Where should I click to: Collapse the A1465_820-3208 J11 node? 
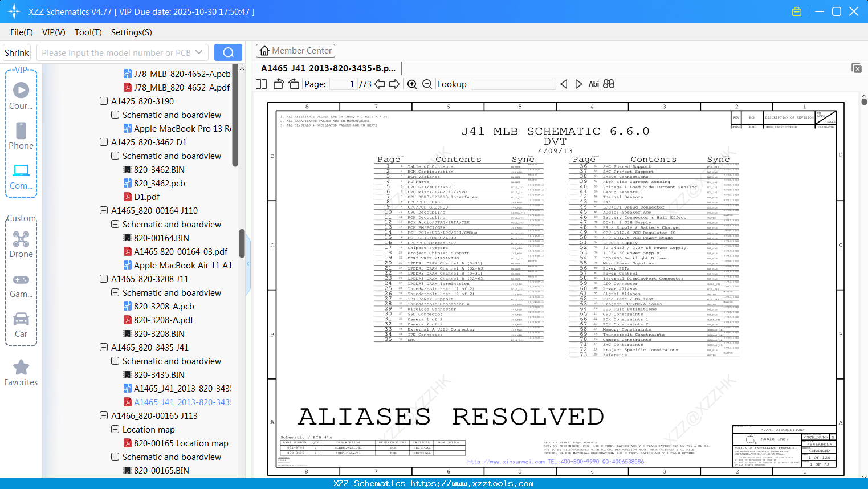click(x=104, y=279)
